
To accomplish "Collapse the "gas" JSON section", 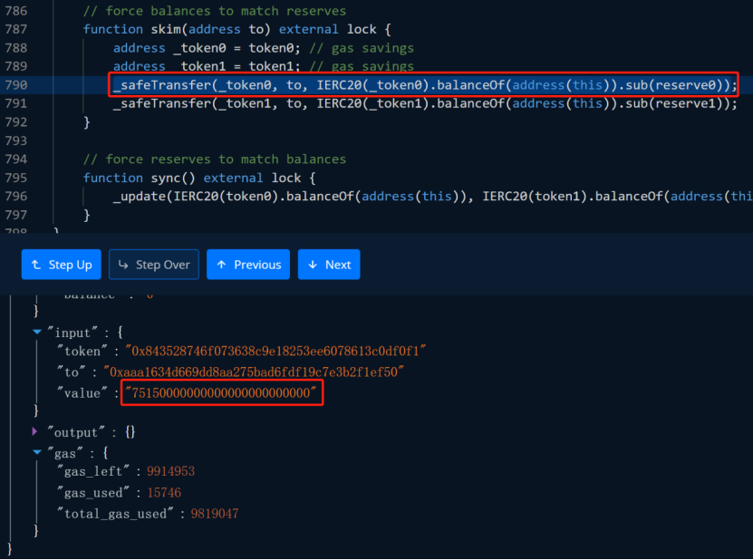I will pyautogui.click(x=37, y=452).
